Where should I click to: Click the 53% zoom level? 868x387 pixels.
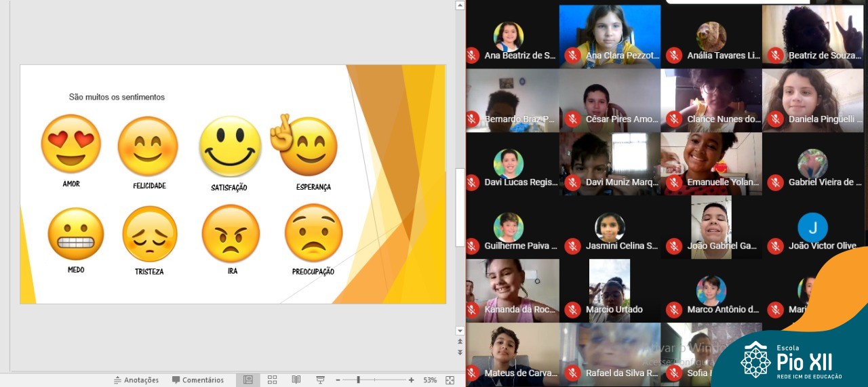430,380
